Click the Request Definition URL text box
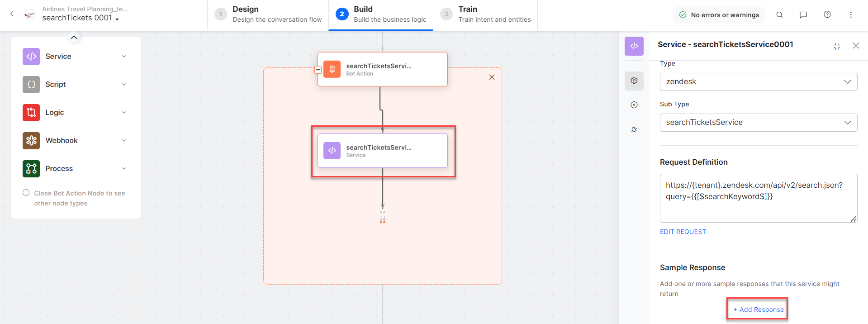The width and height of the screenshot is (868, 324). tap(758, 198)
